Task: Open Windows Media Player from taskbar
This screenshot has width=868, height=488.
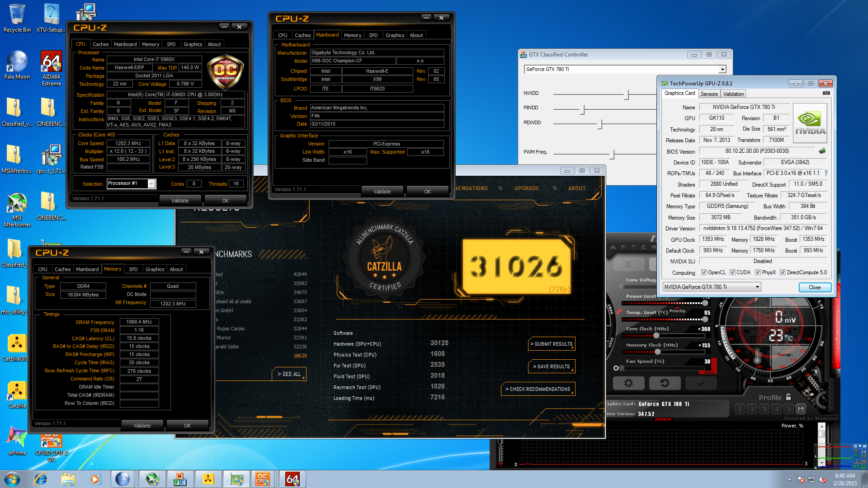Action: tap(95, 479)
